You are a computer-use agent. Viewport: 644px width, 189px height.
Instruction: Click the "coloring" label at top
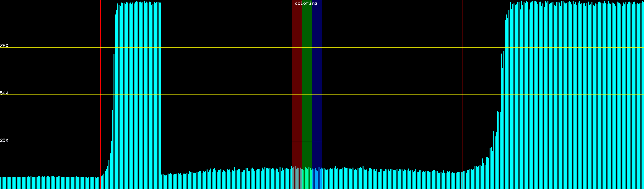coord(306,3)
